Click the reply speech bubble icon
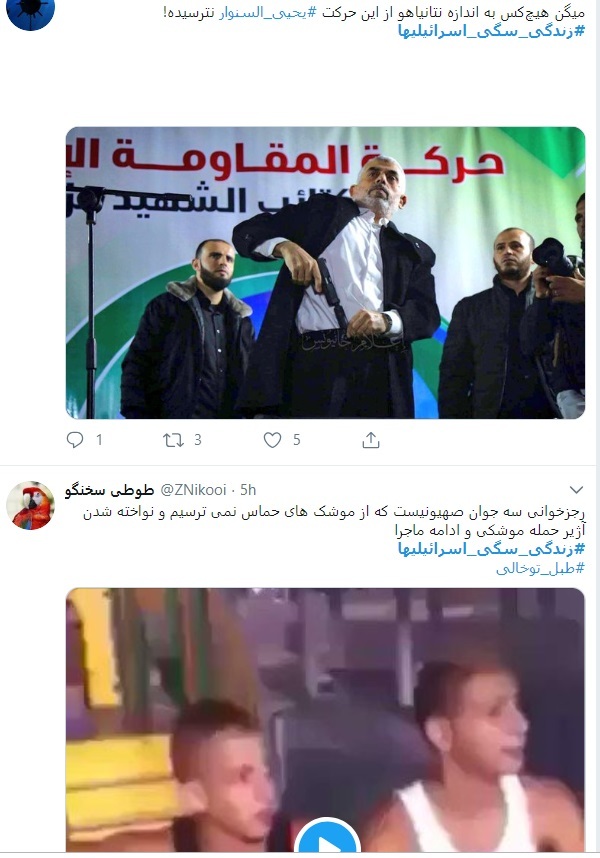This screenshot has width=600, height=858. point(74,439)
